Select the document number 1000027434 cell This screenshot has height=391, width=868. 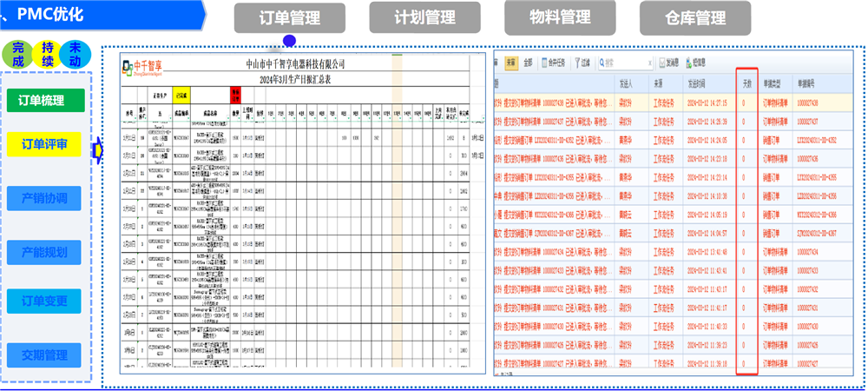click(x=807, y=253)
